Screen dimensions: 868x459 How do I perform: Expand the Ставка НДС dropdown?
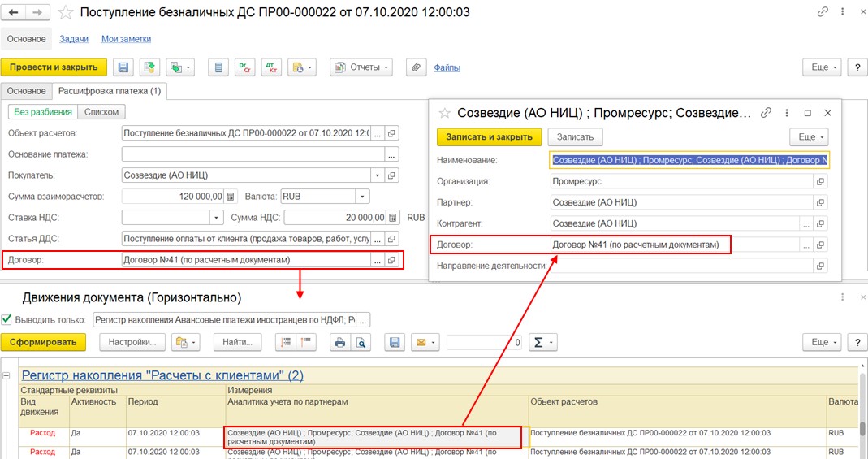click(216, 218)
